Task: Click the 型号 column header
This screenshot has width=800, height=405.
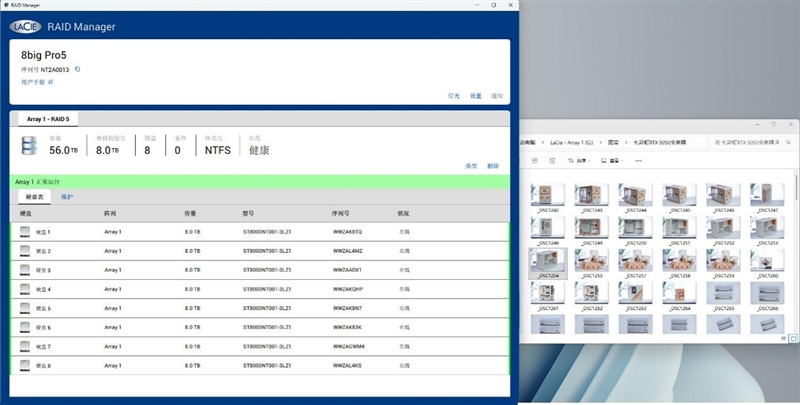Action: click(x=248, y=213)
